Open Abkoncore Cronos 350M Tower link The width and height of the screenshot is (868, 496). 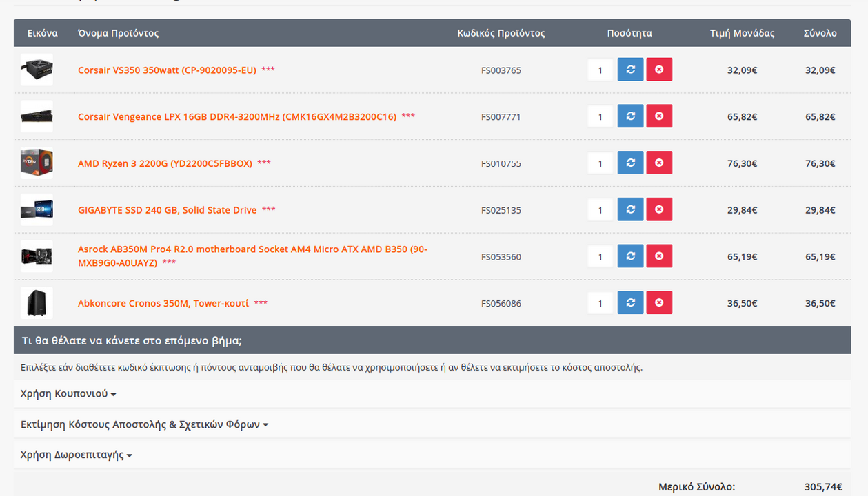coord(163,303)
